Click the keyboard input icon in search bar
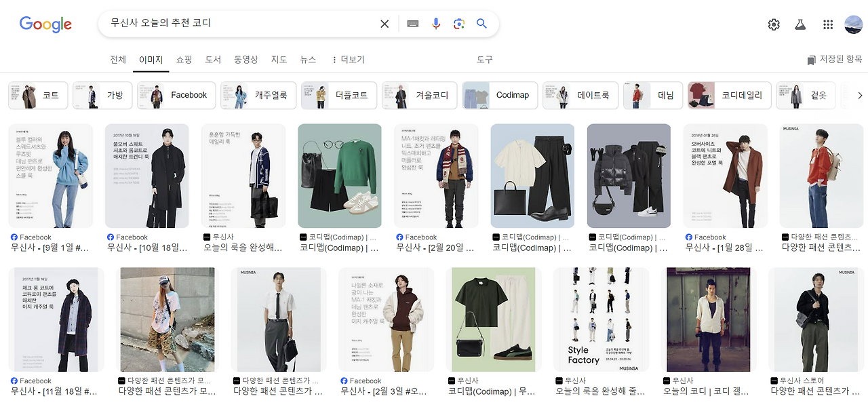Screen dimensions: 868x407 coord(412,23)
